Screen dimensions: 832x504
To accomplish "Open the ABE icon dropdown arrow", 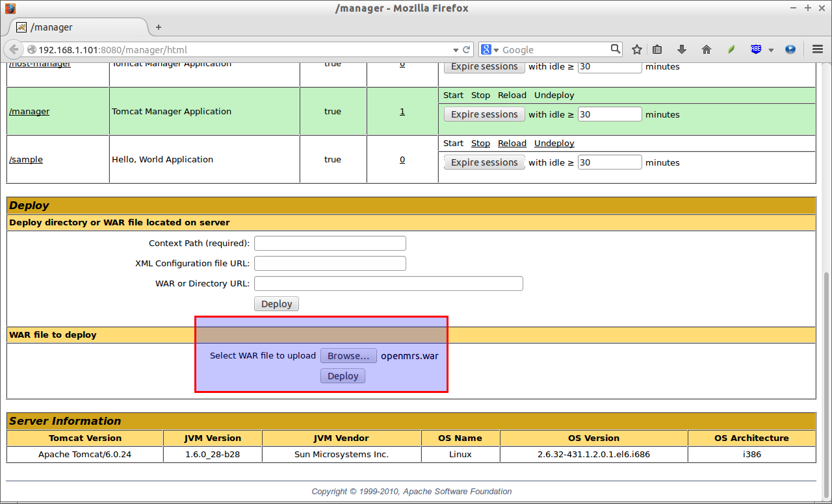I will point(771,50).
